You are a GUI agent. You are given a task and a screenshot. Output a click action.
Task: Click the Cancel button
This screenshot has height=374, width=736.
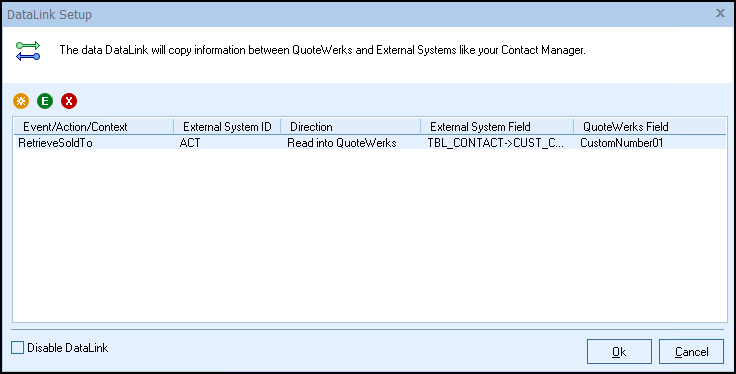[x=691, y=351]
